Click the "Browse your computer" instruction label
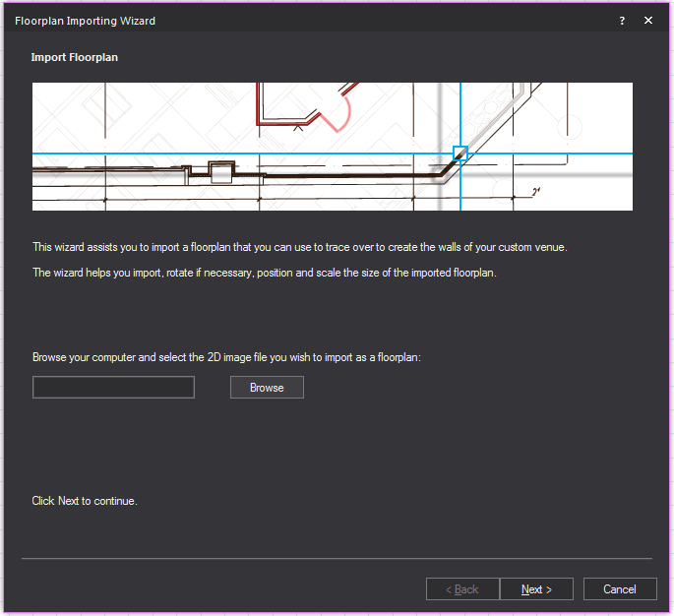Viewport: 674px width, 616px height. click(226, 357)
